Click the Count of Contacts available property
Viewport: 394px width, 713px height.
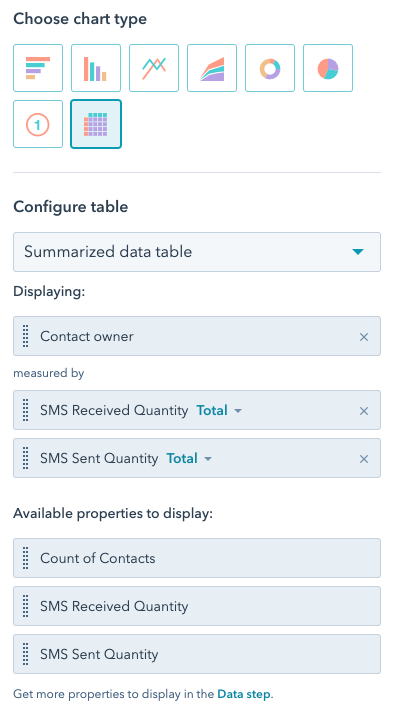[x=197, y=558]
